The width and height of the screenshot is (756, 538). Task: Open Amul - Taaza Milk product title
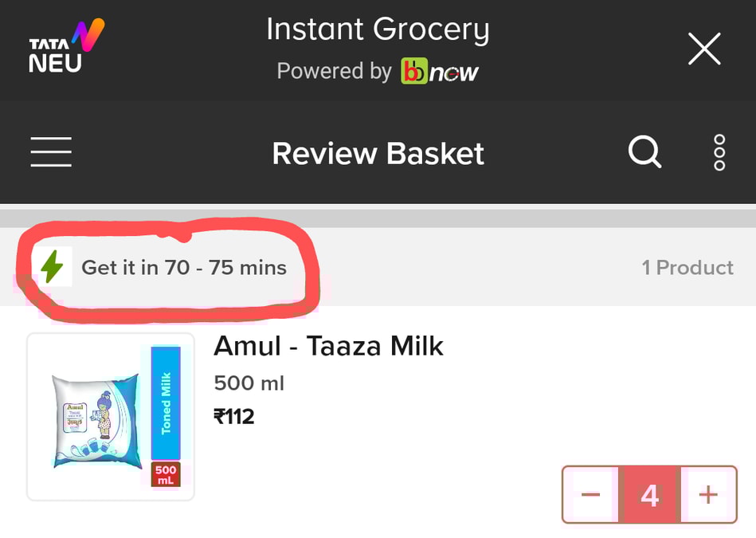[328, 346]
